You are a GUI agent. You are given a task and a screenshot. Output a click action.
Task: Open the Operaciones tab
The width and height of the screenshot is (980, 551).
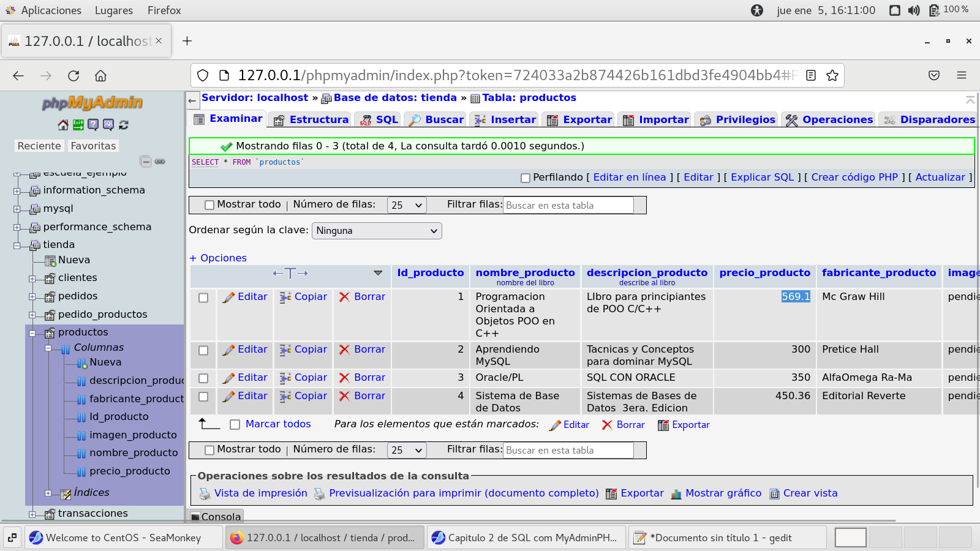pyautogui.click(x=829, y=120)
